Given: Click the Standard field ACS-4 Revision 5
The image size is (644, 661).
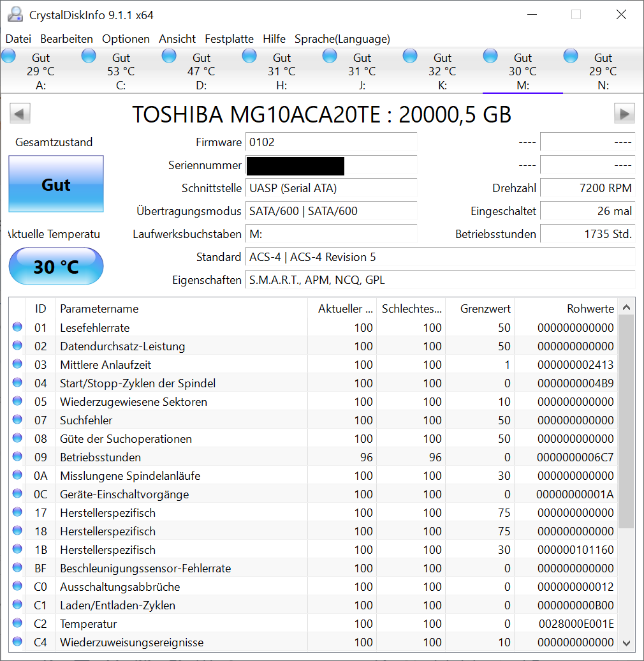Looking at the screenshot, I should [440, 256].
